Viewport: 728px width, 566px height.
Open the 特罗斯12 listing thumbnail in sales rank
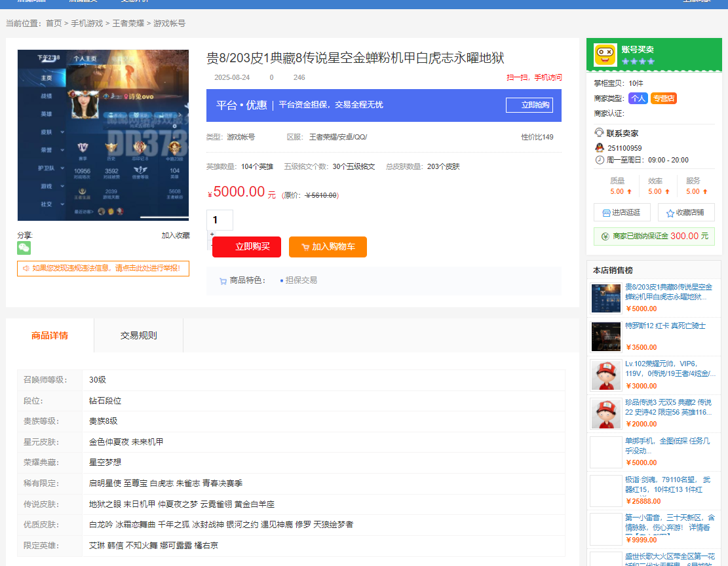pos(605,337)
